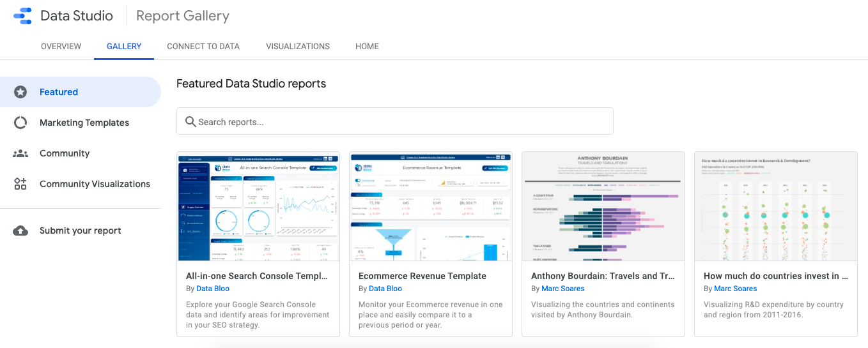Click the Visualizing R&D expenditure description

(x=774, y=310)
